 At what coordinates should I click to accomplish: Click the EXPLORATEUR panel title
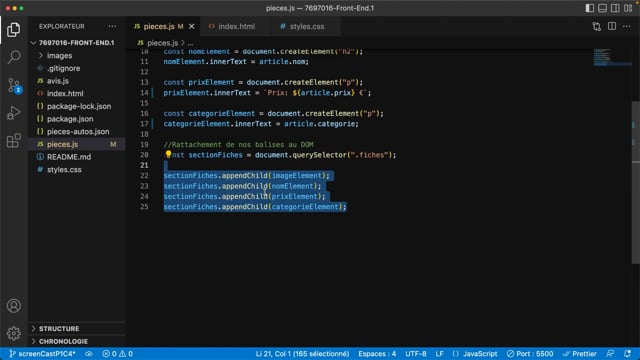[62, 27]
